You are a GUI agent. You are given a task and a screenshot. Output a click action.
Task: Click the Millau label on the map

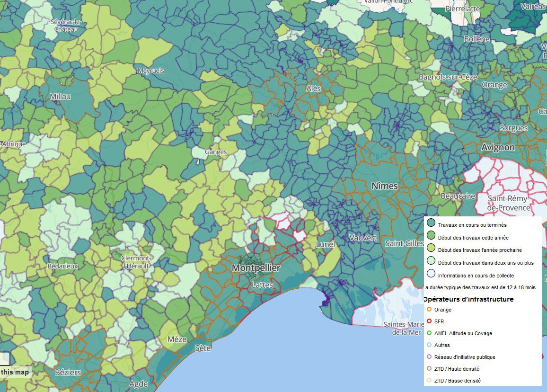point(60,97)
